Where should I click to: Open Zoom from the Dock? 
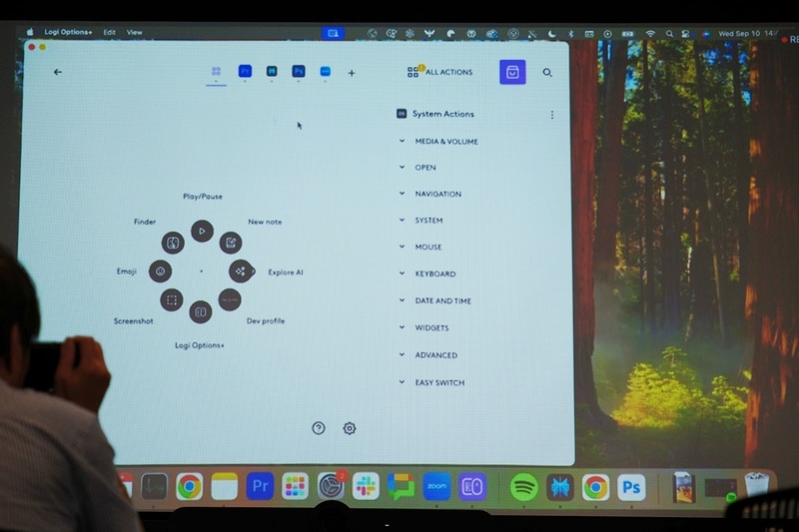(436, 487)
